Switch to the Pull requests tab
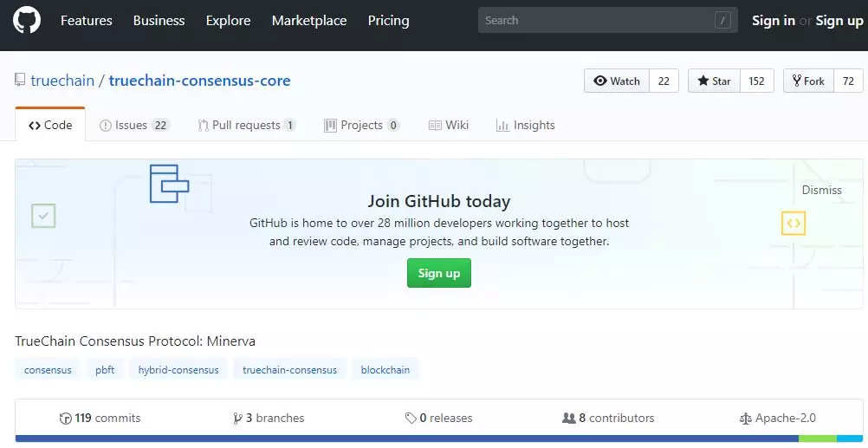The height and width of the screenshot is (448, 868). (x=247, y=125)
